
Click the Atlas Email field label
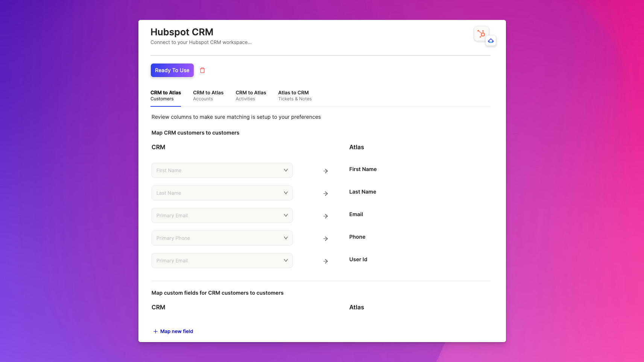point(356,214)
